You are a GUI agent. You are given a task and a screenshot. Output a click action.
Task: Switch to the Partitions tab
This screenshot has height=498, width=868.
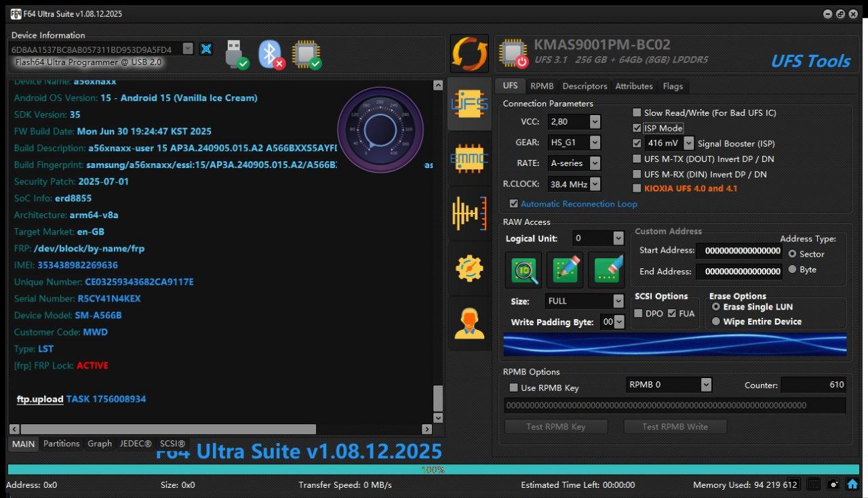coord(62,444)
